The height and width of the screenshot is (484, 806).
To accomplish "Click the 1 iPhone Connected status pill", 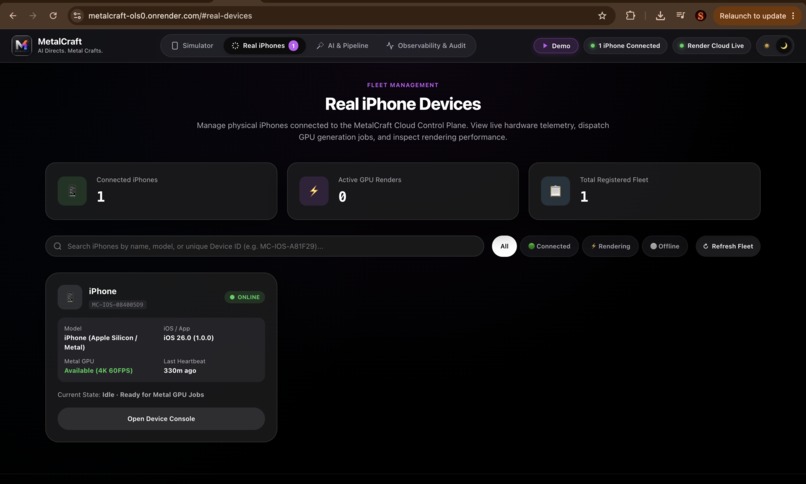I will tap(625, 46).
